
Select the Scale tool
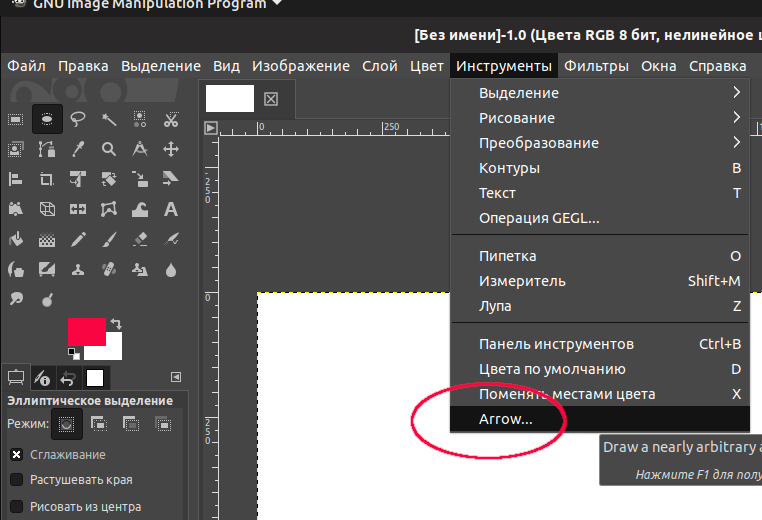point(140,179)
